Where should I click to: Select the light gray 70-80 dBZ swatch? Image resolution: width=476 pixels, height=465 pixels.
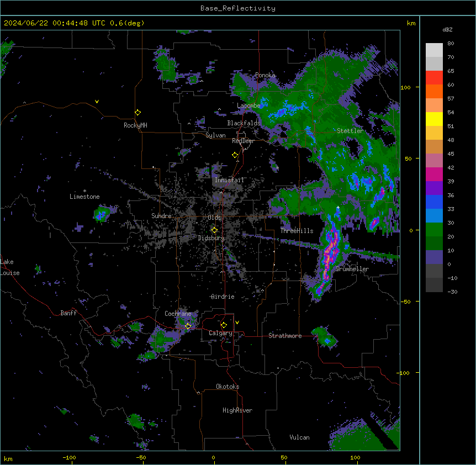[x=434, y=50]
